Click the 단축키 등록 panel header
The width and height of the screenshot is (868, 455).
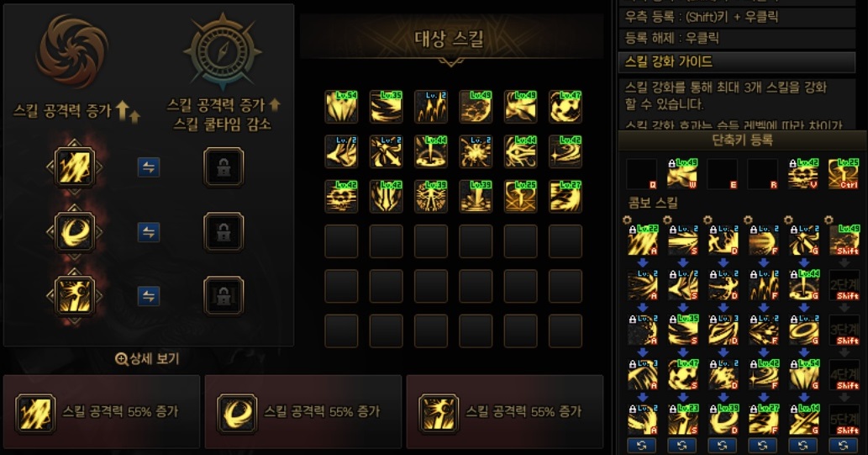742,140
